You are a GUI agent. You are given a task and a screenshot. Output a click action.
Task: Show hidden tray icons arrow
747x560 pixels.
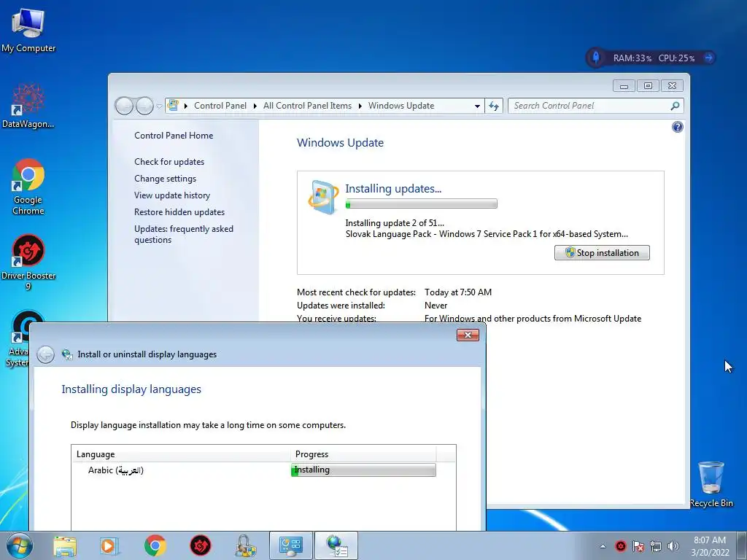(x=603, y=546)
